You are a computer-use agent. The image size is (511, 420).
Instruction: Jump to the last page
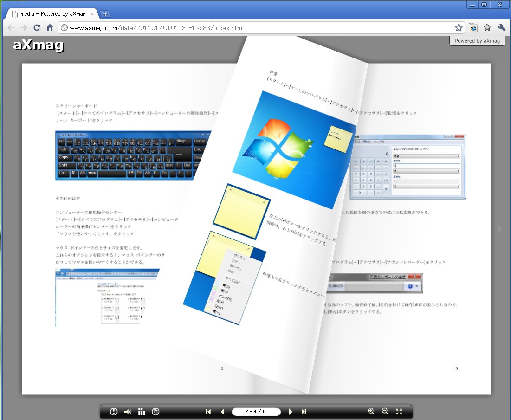(x=304, y=412)
